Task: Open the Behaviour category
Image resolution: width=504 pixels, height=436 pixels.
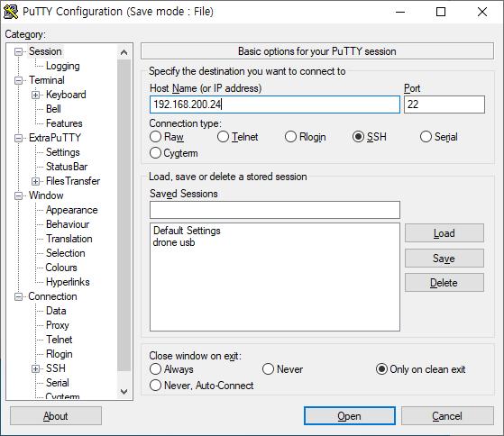Action: [68, 224]
